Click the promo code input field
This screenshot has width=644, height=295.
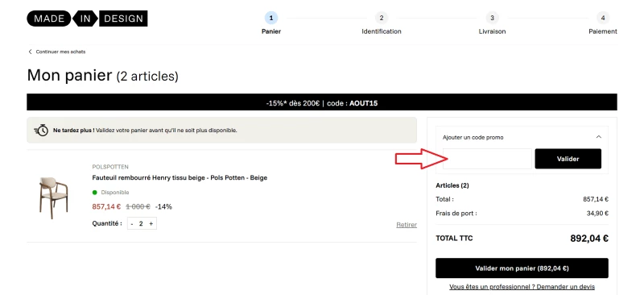coord(487,159)
